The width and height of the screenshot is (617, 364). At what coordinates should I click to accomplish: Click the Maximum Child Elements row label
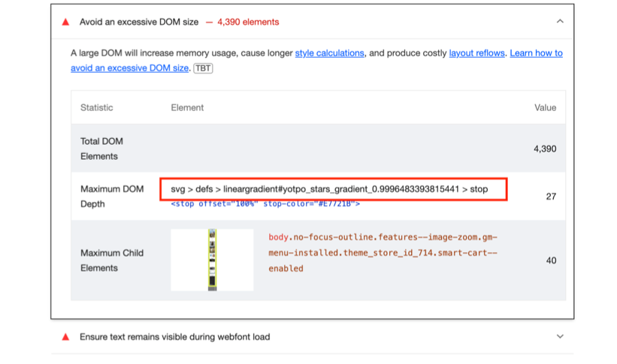click(112, 260)
